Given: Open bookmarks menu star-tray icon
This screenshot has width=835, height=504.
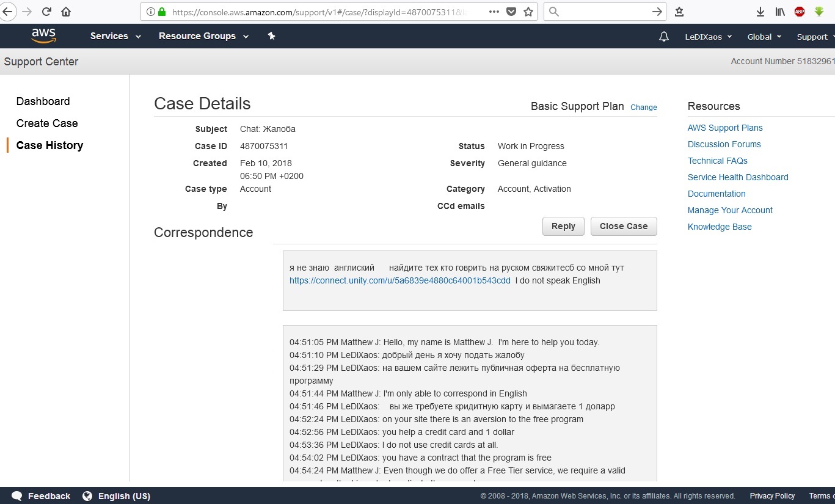Looking at the screenshot, I should click(x=679, y=12).
